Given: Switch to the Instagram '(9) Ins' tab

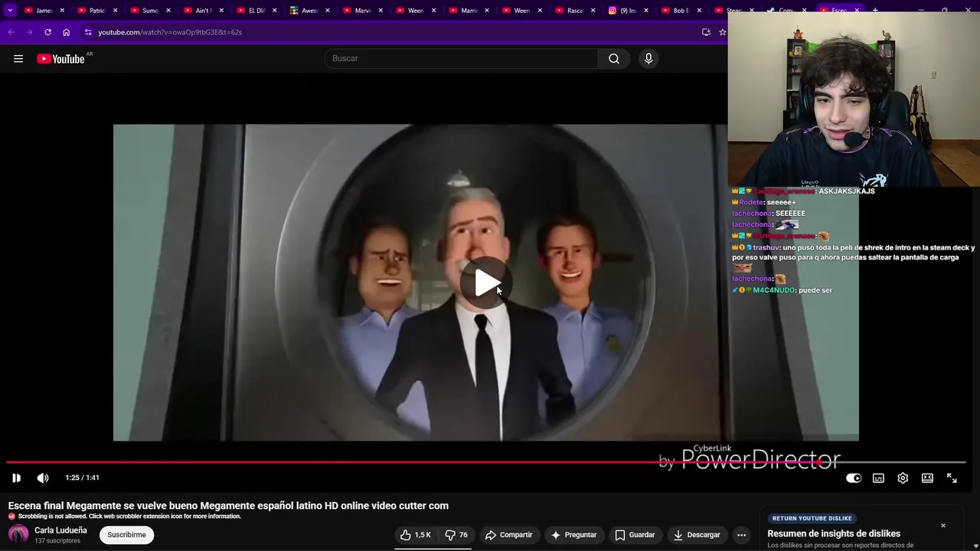Looking at the screenshot, I should tap(628, 11).
